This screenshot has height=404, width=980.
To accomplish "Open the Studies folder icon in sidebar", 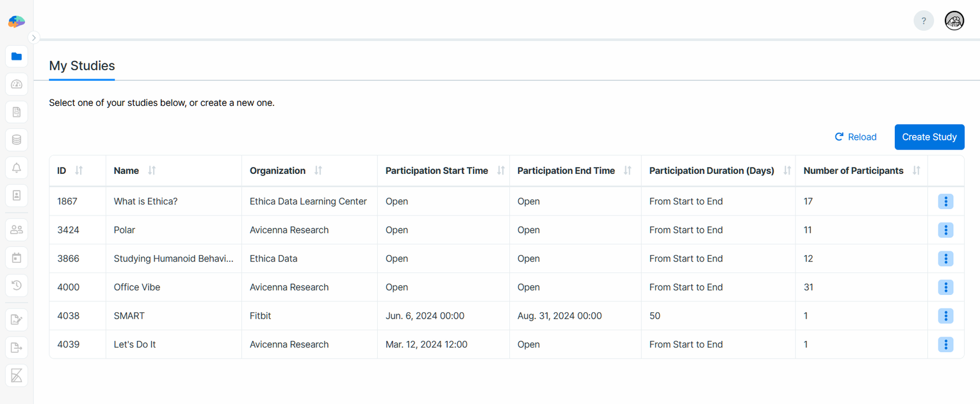I will pyautogui.click(x=16, y=56).
